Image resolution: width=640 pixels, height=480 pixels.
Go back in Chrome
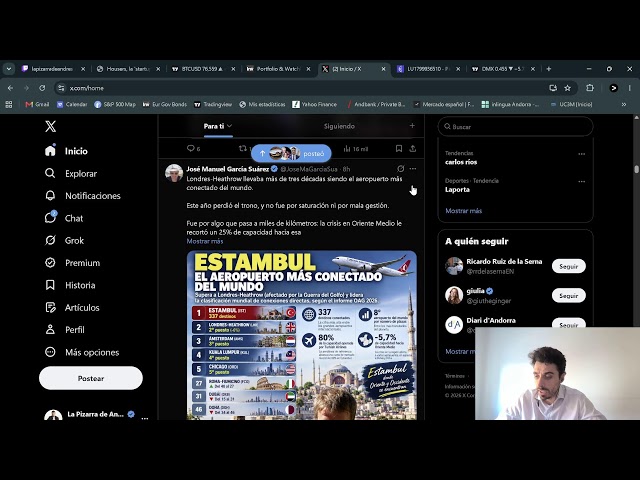pos(10,88)
